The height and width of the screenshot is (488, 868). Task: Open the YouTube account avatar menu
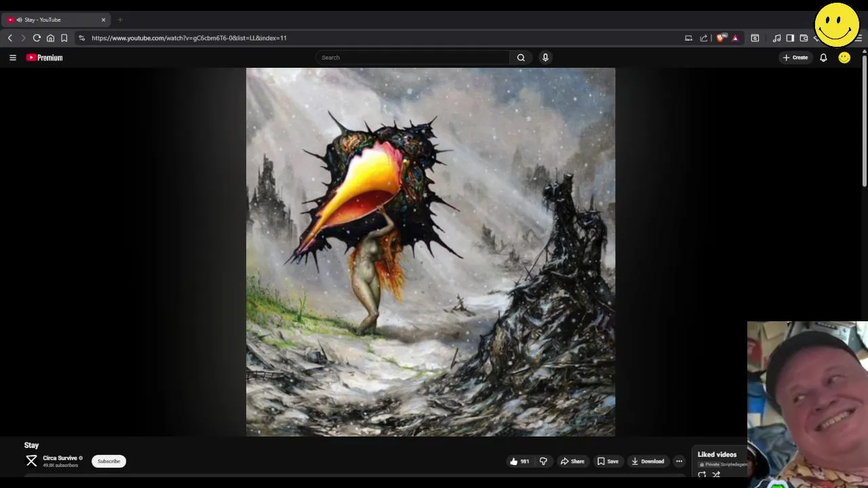tap(844, 58)
